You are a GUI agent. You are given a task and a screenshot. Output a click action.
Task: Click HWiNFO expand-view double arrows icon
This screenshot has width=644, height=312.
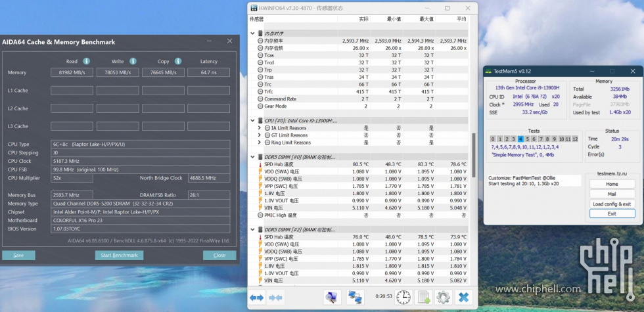[257, 298]
